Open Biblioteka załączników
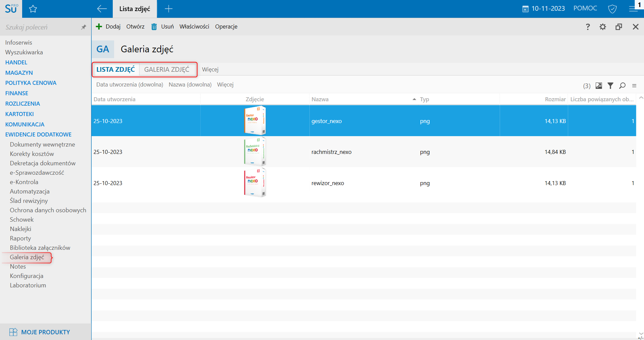Viewport: 644px width, 340px height. tap(40, 248)
